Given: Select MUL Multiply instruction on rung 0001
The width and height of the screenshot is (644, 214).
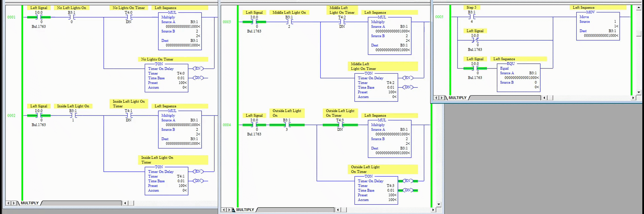Looking at the screenshot, I should tap(180, 31).
